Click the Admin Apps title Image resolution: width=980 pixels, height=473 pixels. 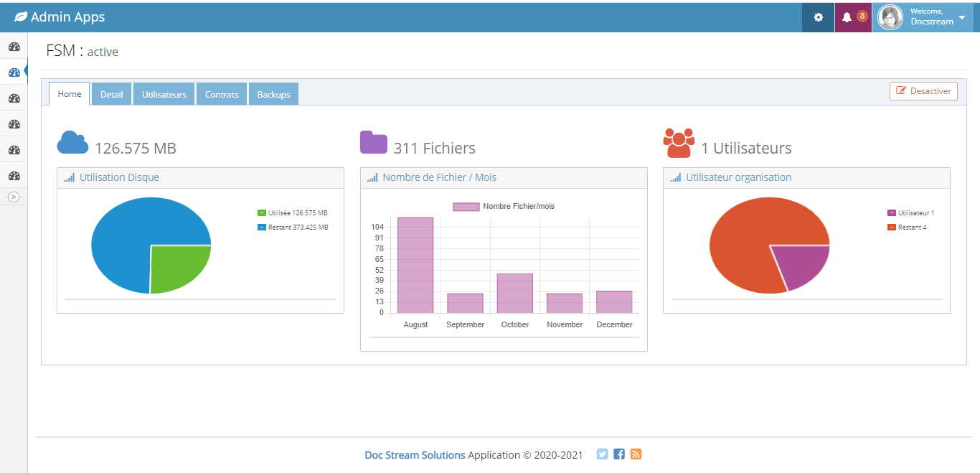(x=67, y=17)
